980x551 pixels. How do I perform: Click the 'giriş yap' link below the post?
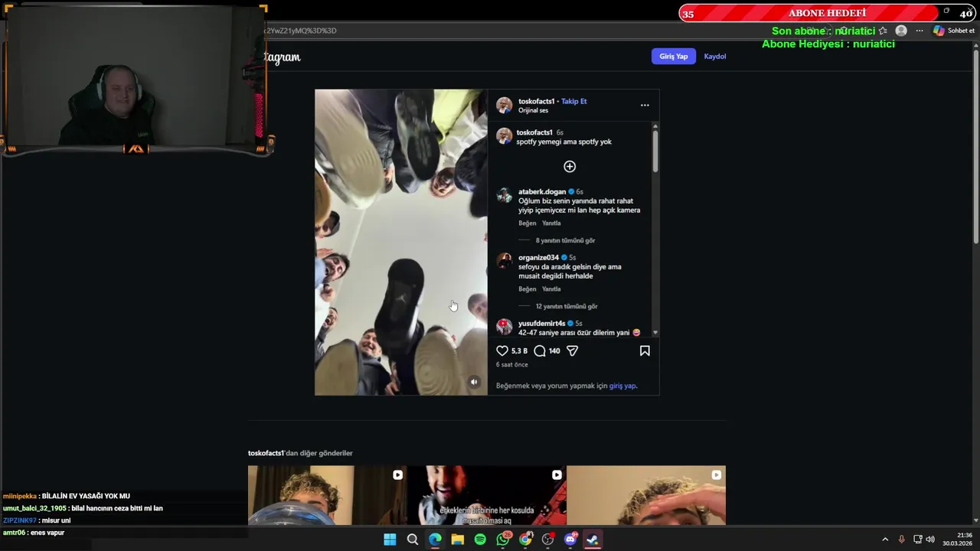tap(622, 386)
